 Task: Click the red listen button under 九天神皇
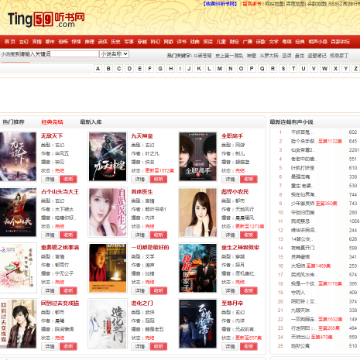pyautogui.click(x=159, y=179)
